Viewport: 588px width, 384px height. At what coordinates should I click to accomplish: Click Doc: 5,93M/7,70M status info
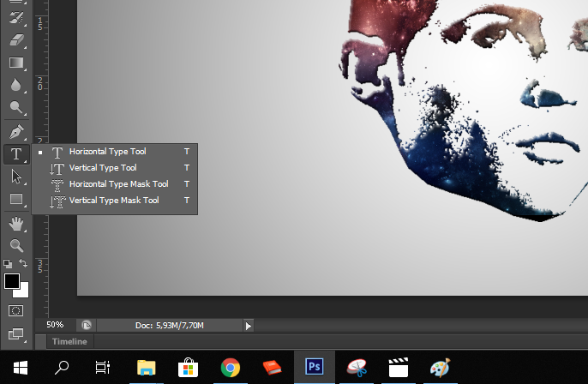[170, 326]
